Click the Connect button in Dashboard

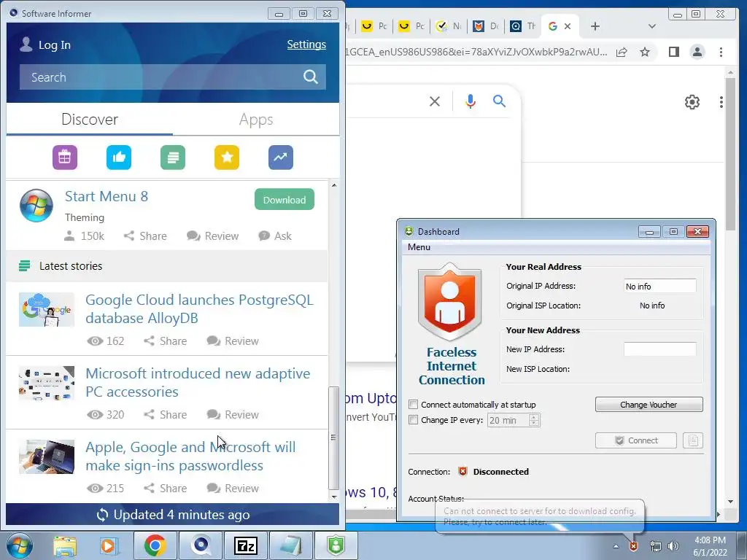(x=636, y=440)
